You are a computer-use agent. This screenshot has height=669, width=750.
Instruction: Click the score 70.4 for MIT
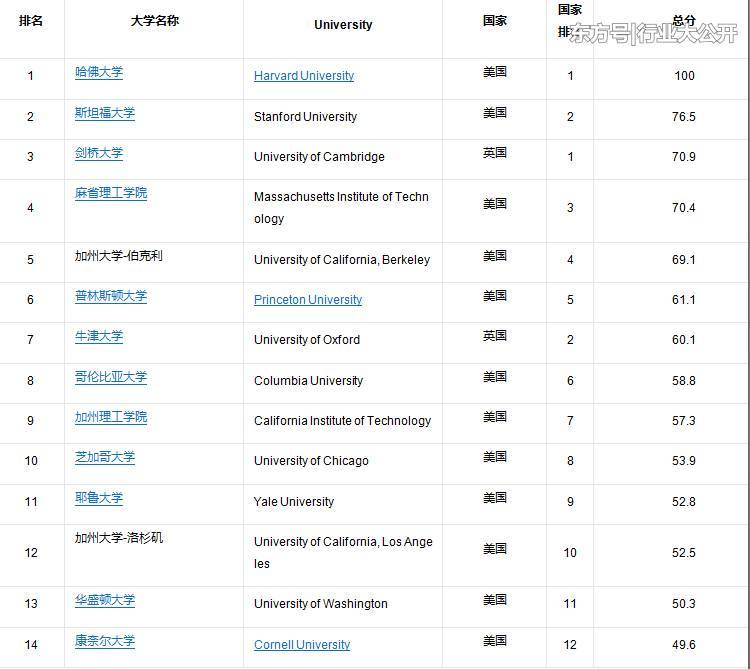[x=684, y=208]
